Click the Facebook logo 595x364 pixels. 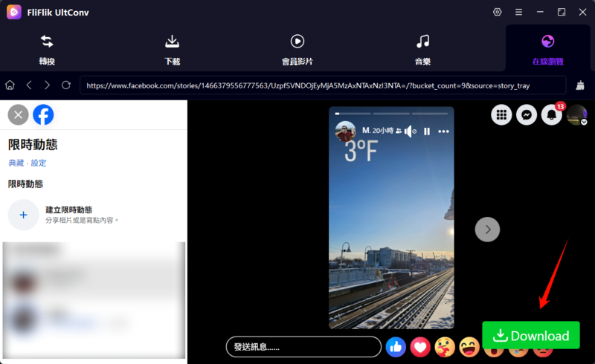pos(43,114)
